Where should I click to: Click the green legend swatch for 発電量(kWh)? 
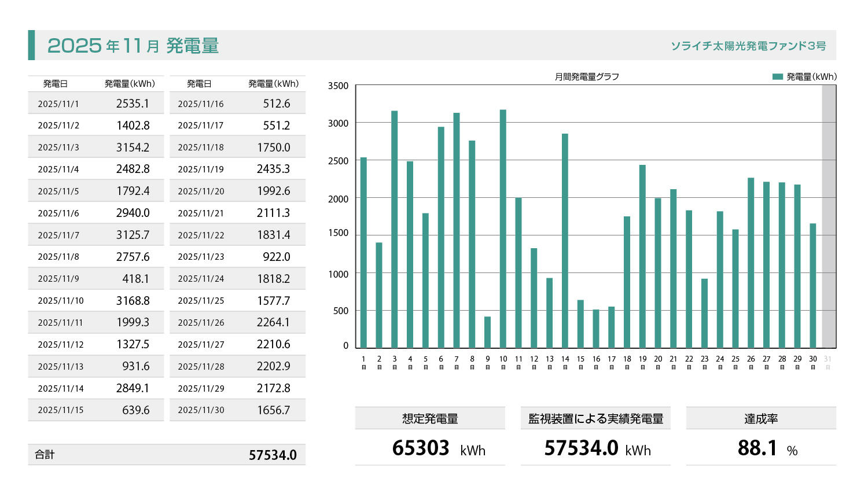coord(777,76)
